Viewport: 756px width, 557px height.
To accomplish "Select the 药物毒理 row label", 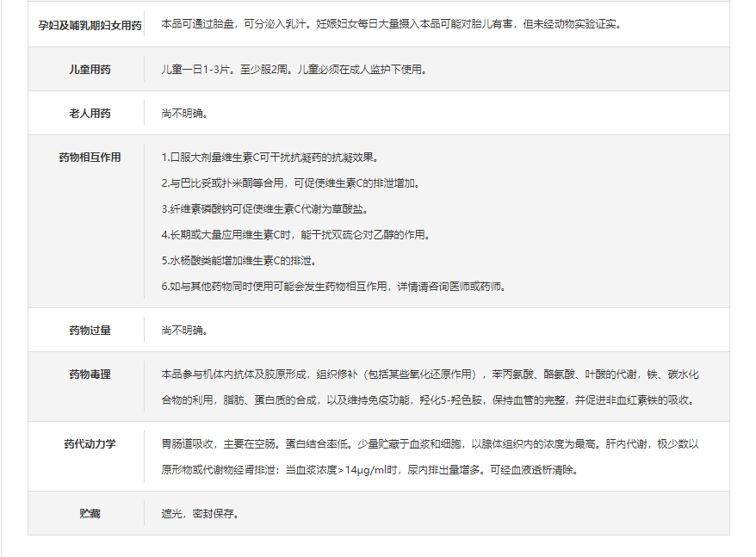I will (x=90, y=374).
